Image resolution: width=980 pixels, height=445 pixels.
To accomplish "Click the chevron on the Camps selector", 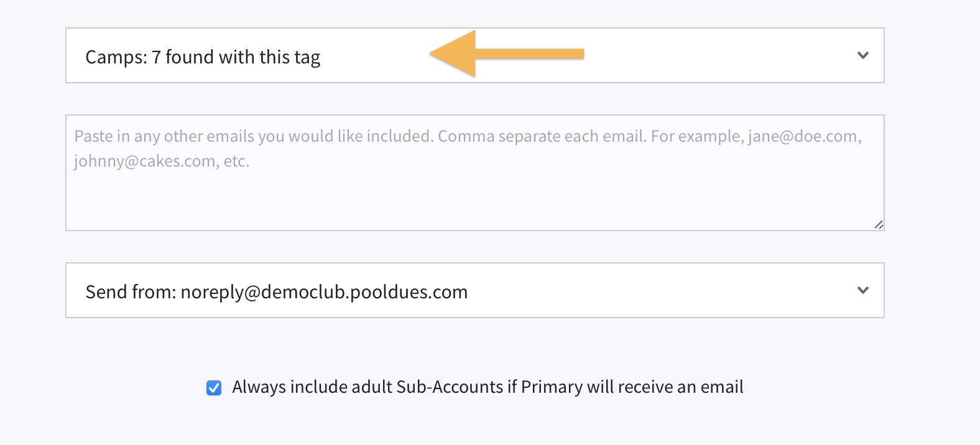I will coord(862,55).
